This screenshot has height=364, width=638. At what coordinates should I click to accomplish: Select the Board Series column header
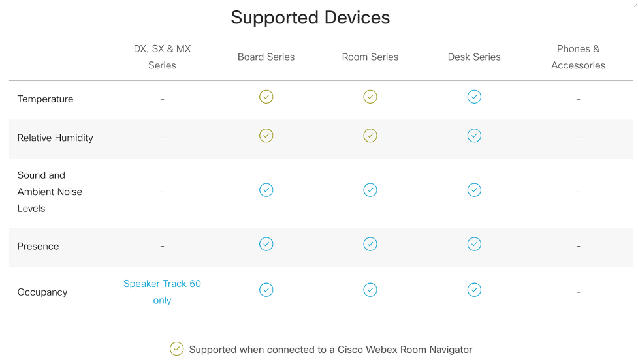pos(266,57)
